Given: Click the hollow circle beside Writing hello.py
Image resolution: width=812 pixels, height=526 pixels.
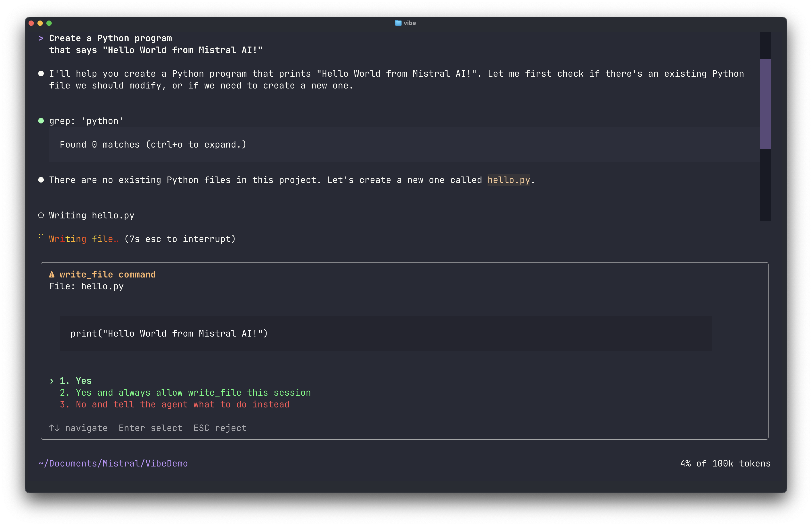Looking at the screenshot, I should (x=41, y=215).
